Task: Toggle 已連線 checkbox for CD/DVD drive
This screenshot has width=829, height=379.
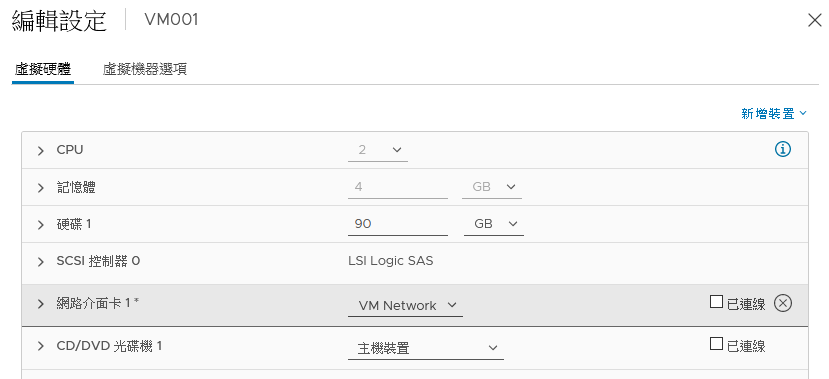Action: [716, 344]
